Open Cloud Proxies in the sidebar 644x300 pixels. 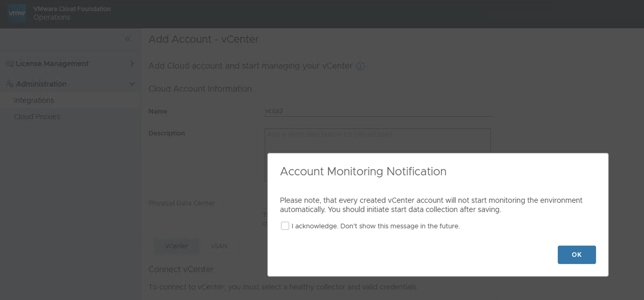point(37,117)
